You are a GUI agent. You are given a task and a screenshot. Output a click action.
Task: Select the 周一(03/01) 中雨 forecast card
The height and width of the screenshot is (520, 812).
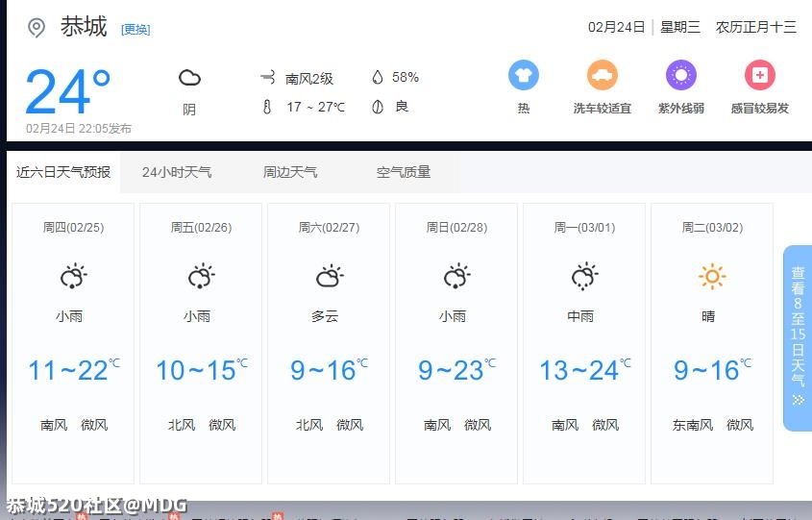coord(584,342)
